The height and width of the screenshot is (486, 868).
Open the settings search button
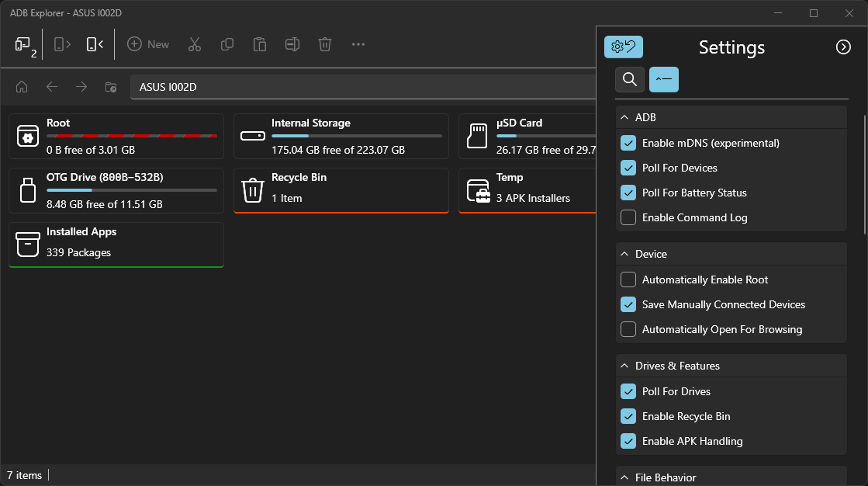[629, 79]
